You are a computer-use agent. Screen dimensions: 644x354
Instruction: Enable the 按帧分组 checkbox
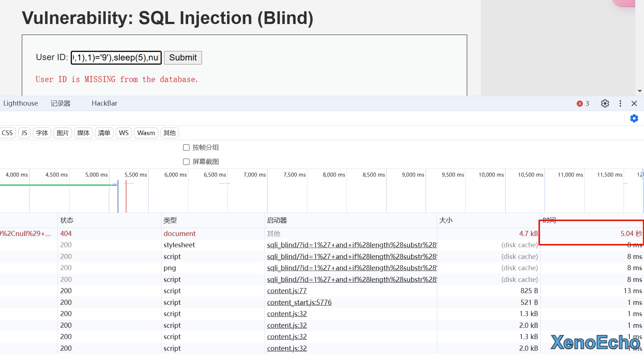click(186, 147)
